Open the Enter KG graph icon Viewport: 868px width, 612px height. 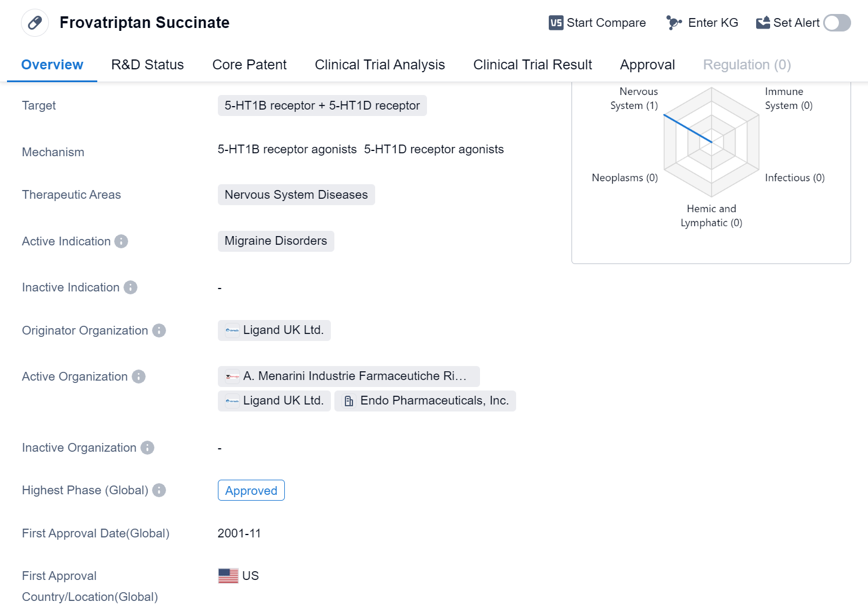674,23
